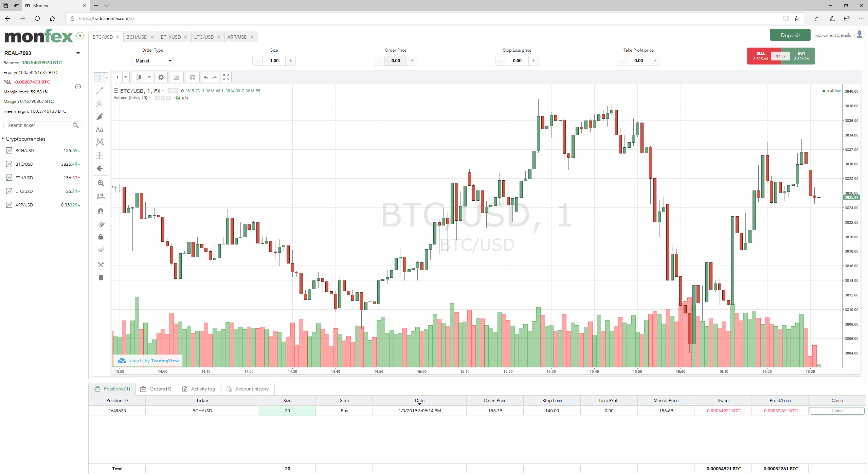The image size is (868, 474).
Task: Open BTC/USD series legend dropdown arrow
Action: [163, 91]
